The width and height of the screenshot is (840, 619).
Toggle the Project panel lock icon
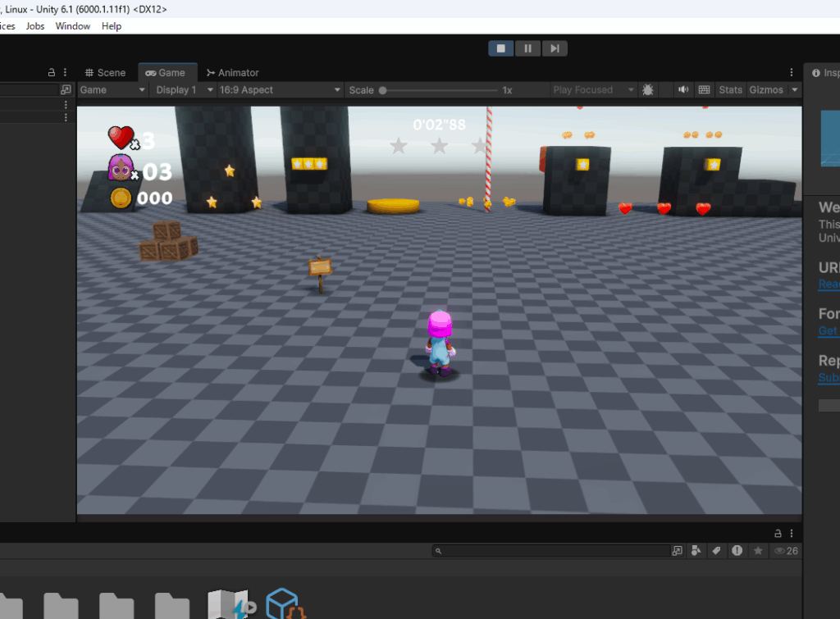(778, 534)
